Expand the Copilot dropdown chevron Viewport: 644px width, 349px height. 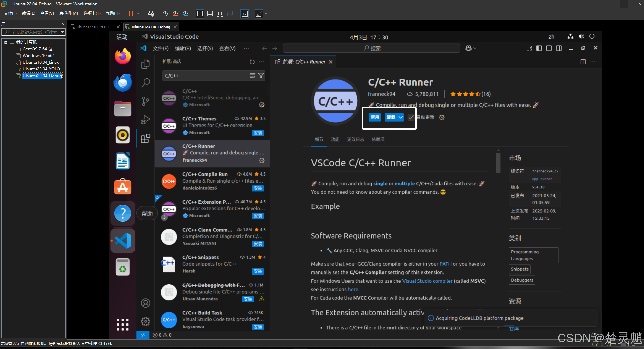pyautogui.click(x=474, y=48)
